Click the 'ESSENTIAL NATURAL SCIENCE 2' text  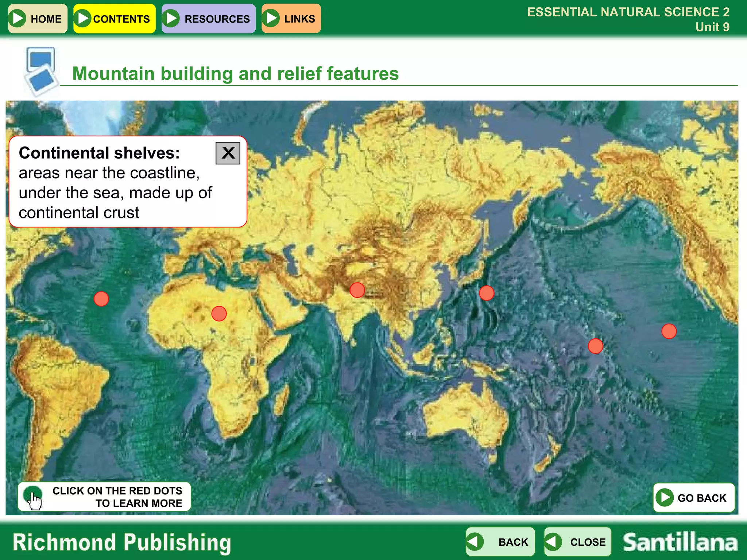628,12
